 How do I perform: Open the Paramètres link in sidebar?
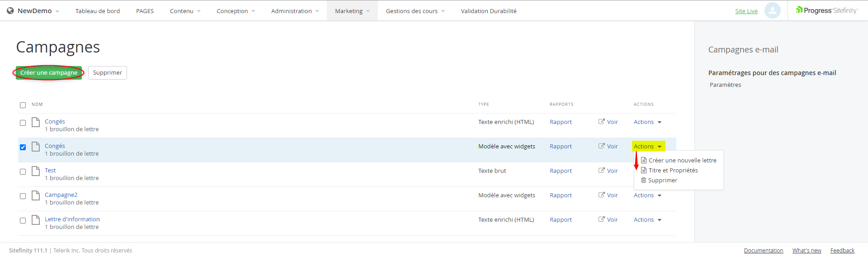coord(725,85)
